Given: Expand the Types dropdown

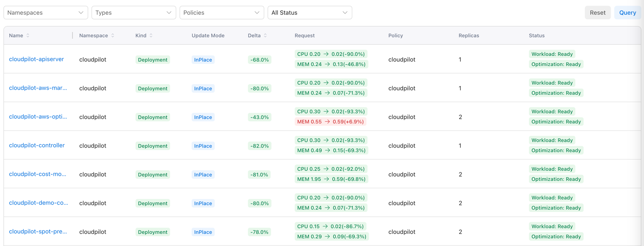Looking at the screenshot, I should 134,12.
